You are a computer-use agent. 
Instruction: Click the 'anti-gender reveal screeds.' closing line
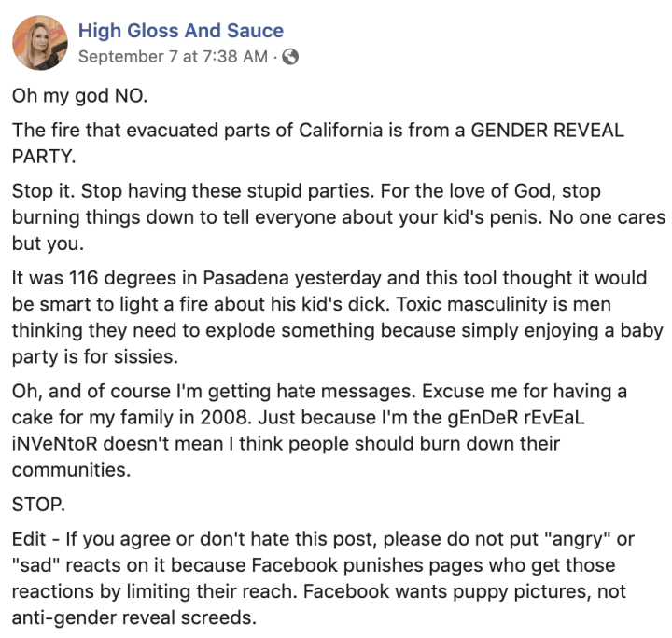click(x=134, y=617)
